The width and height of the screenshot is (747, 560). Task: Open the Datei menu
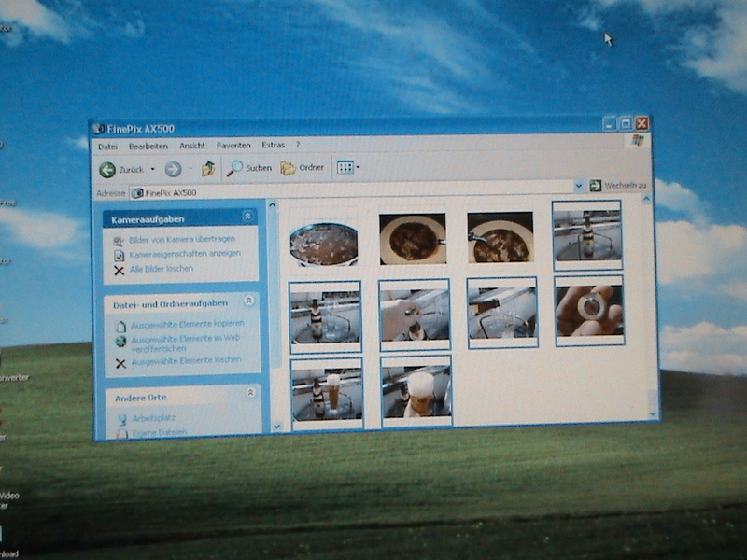click(x=107, y=147)
